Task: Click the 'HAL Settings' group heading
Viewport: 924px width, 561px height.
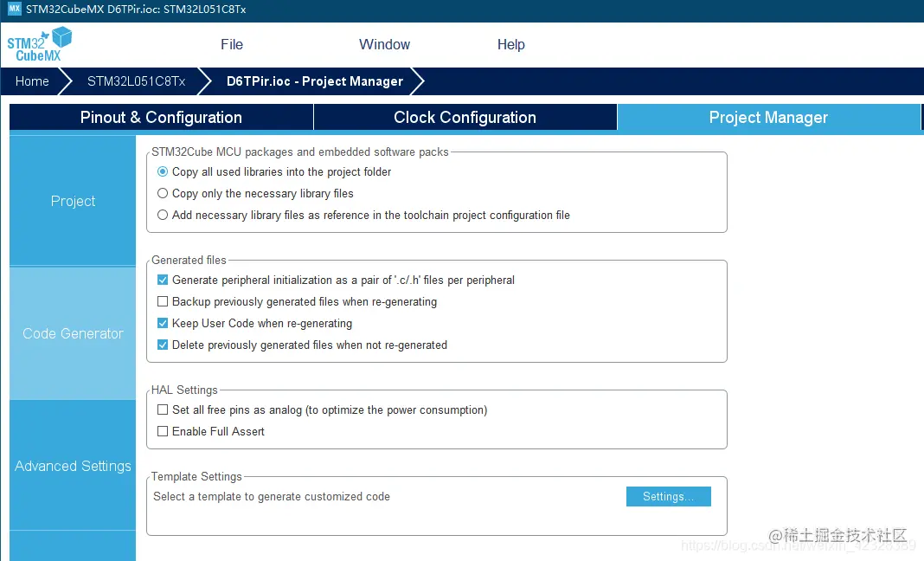Action: (x=184, y=390)
